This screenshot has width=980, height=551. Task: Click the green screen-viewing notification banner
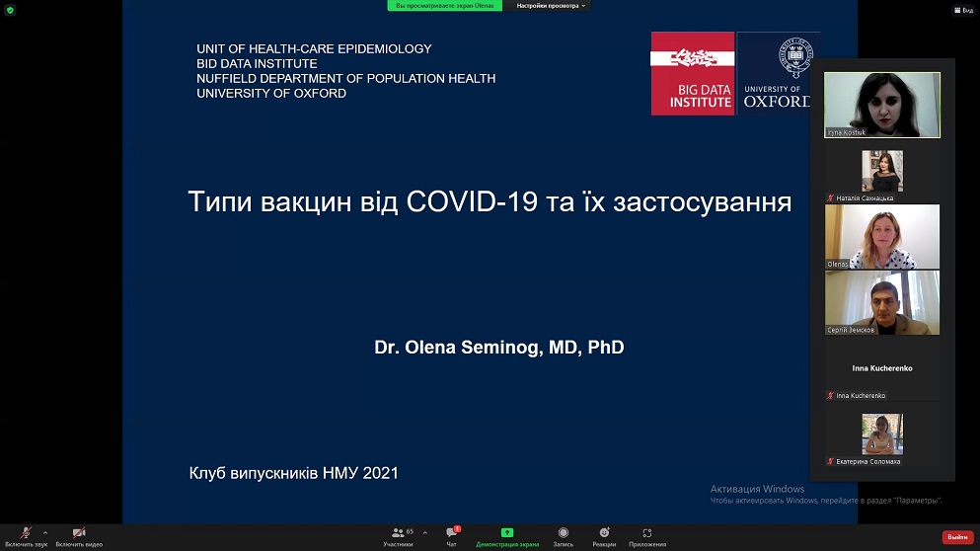click(x=445, y=6)
